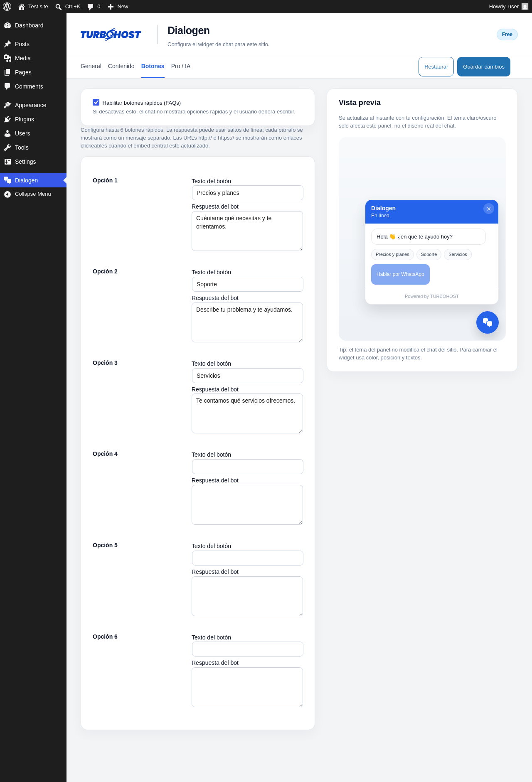The height and width of the screenshot is (782, 532).
Task: Focus the empty Opción 5 bot response textarea
Action: 247,596
